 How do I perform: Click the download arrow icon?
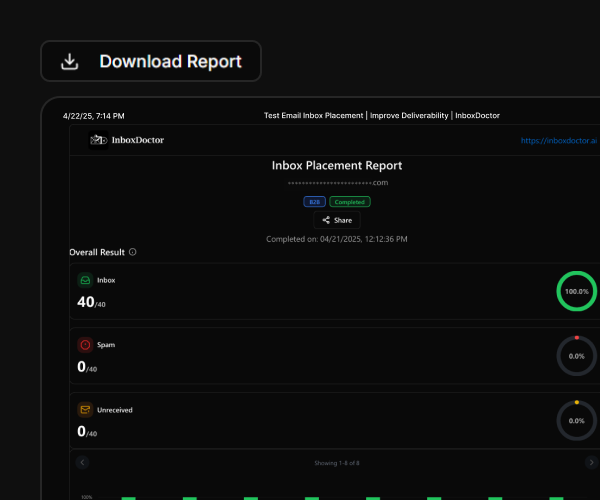click(70, 62)
